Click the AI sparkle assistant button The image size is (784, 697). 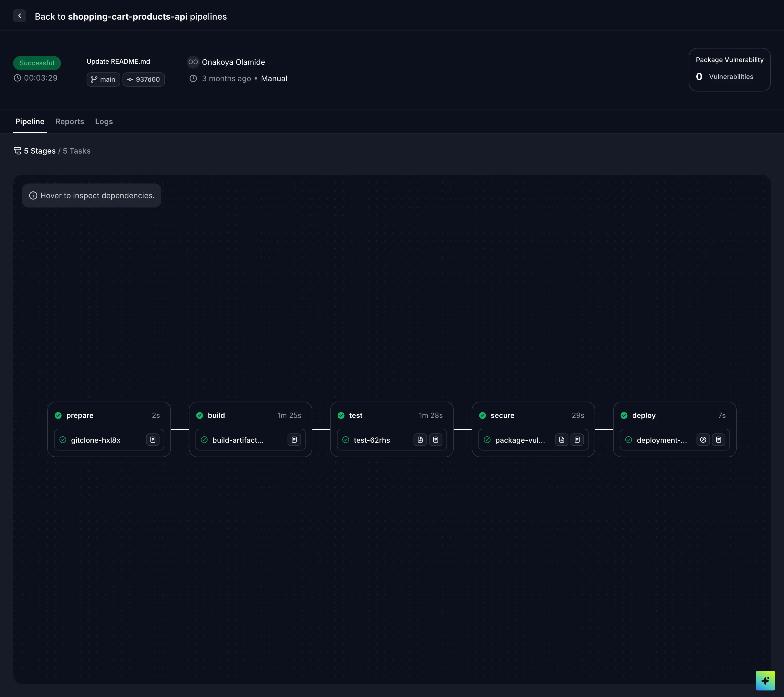coord(765,680)
